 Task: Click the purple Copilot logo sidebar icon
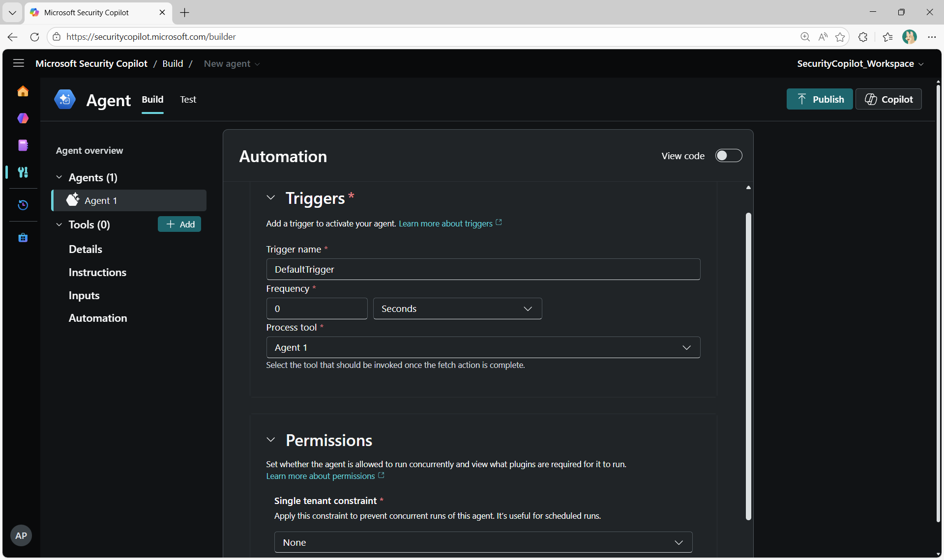23,118
